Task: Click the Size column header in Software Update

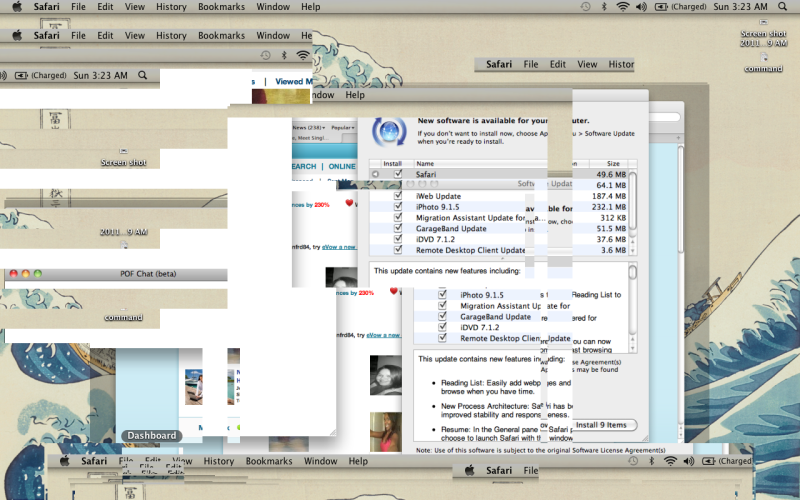Action: (x=613, y=164)
